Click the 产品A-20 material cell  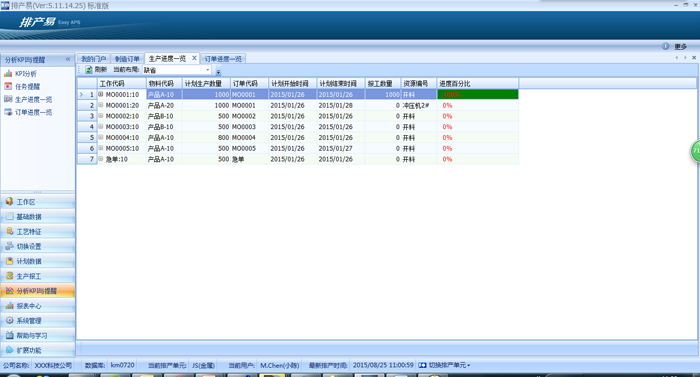pyautogui.click(x=164, y=105)
